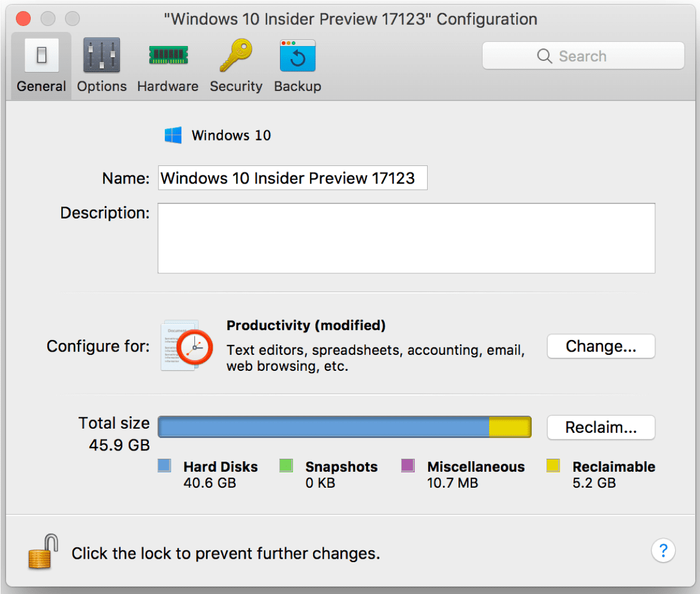Click the Security key icon

pyautogui.click(x=236, y=56)
